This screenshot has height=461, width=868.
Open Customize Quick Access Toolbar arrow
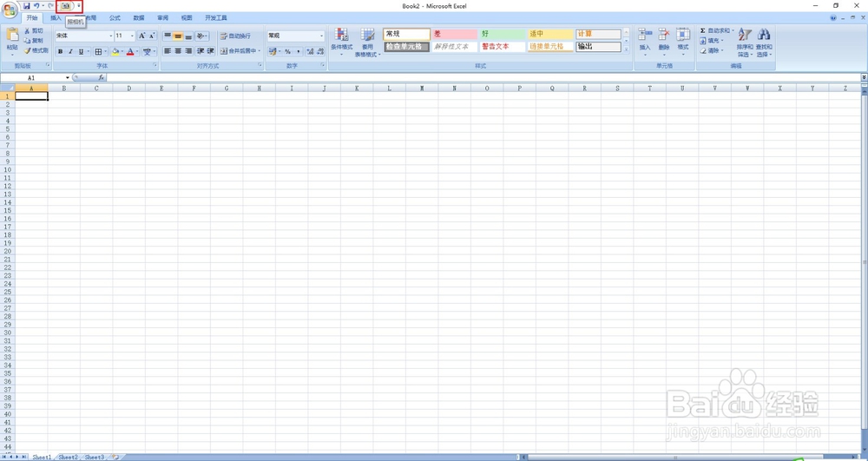pyautogui.click(x=79, y=5)
